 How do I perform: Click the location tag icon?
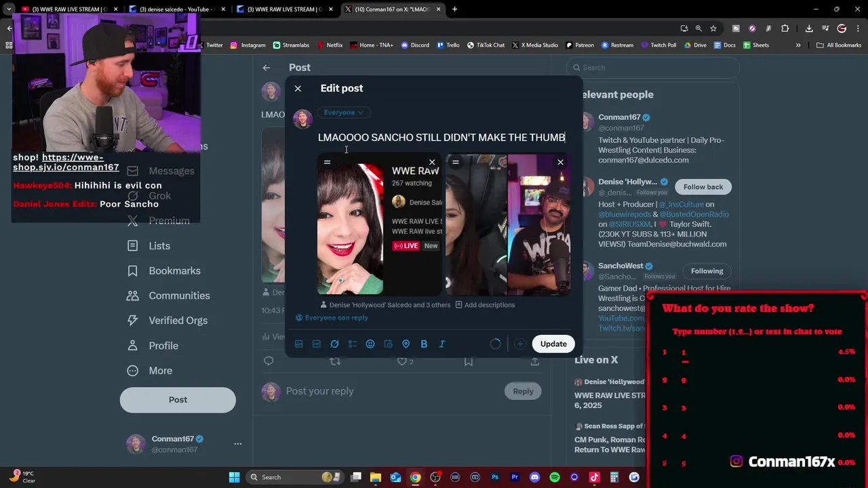pos(406,344)
